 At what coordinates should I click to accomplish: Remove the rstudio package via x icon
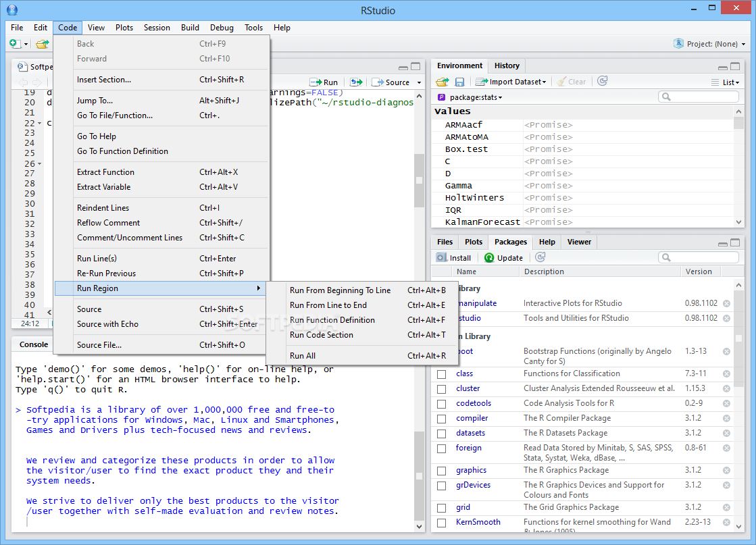pos(726,319)
